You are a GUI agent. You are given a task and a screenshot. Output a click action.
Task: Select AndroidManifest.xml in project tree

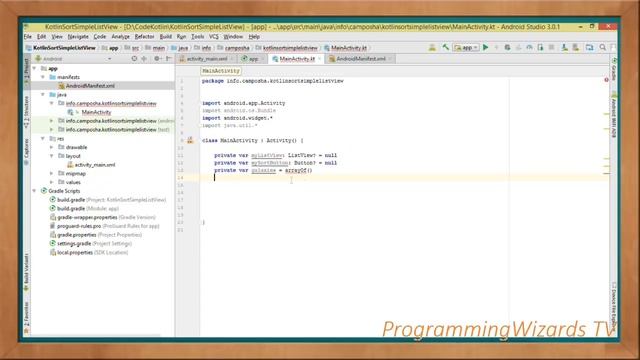(x=90, y=86)
